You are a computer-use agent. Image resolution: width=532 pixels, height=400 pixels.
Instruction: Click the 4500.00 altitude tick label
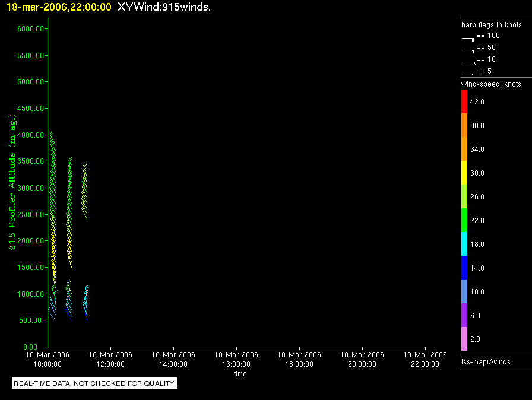(30, 109)
